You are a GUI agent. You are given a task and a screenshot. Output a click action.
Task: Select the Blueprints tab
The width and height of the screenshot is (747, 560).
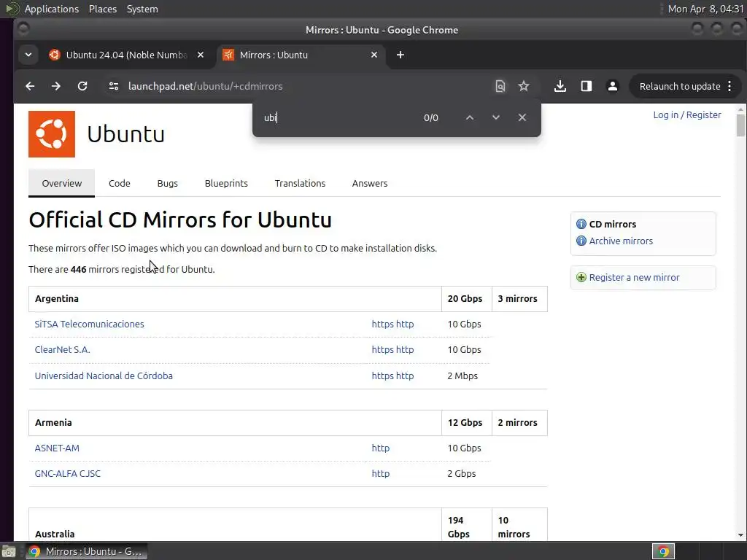pos(226,183)
